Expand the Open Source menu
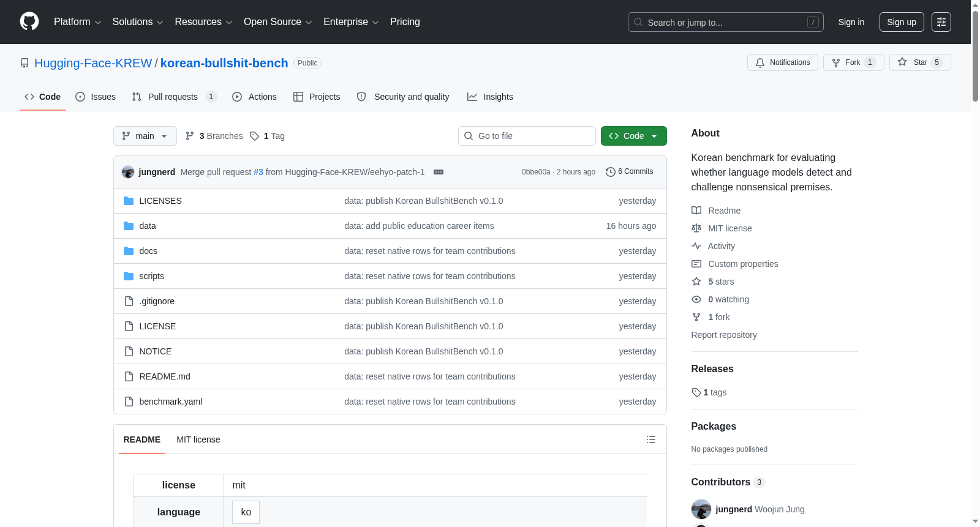Image resolution: width=980 pixels, height=527 pixels. click(x=278, y=22)
